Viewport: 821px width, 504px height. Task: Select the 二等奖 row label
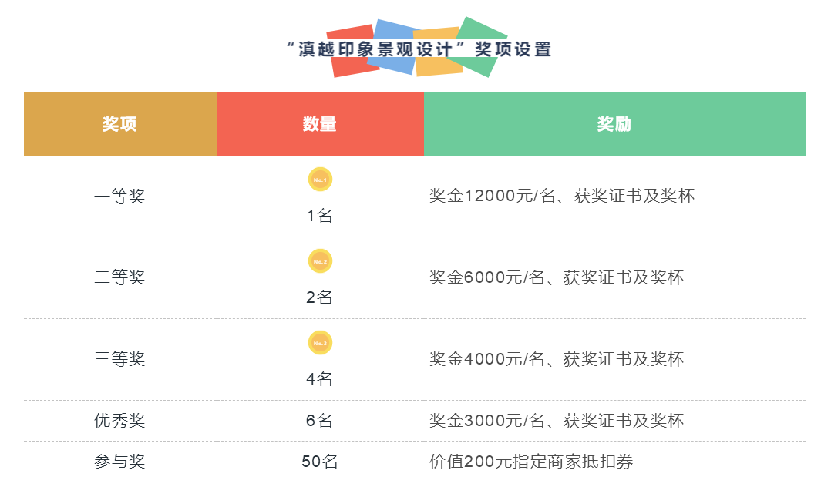coord(119,277)
